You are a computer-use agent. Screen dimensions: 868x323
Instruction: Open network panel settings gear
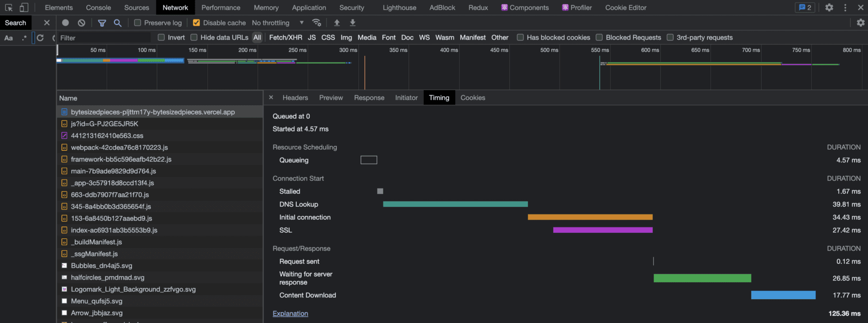pyautogui.click(x=860, y=23)
